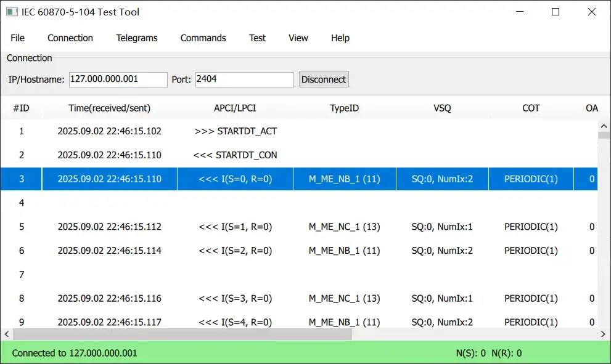Click the IP/Hostname input field
611x364 pixels.
tap(118, 79)
